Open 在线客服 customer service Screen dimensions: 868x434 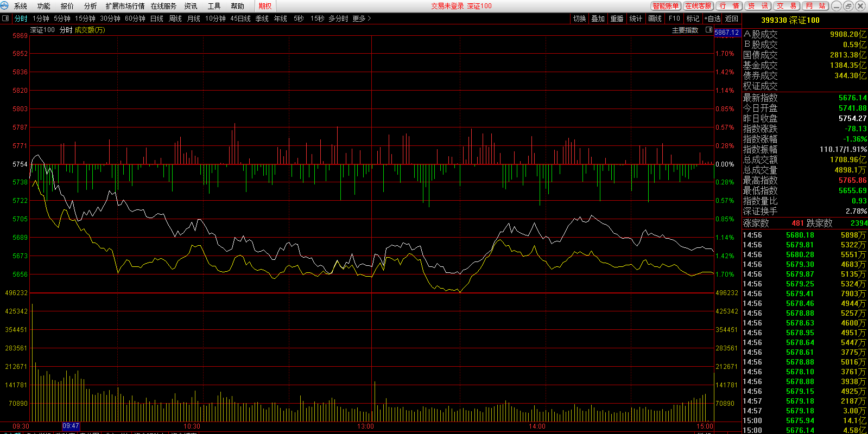pos(698,6)
